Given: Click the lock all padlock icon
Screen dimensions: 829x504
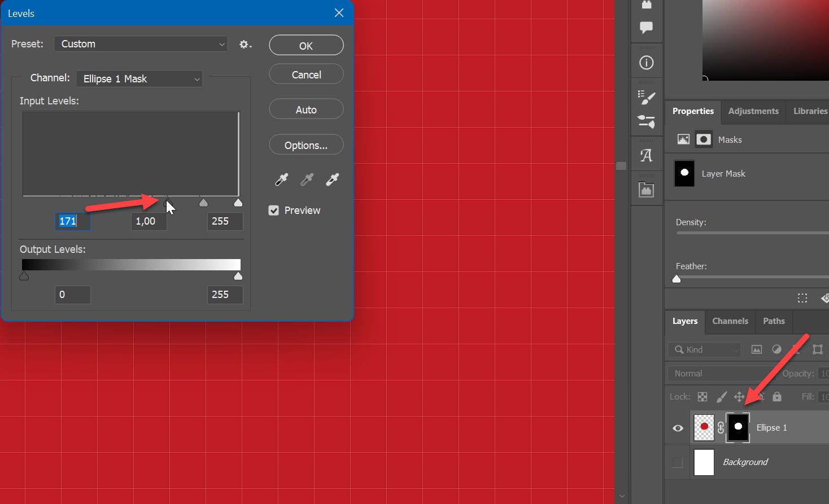Looking at the screenshot, I should coord(777,397).
